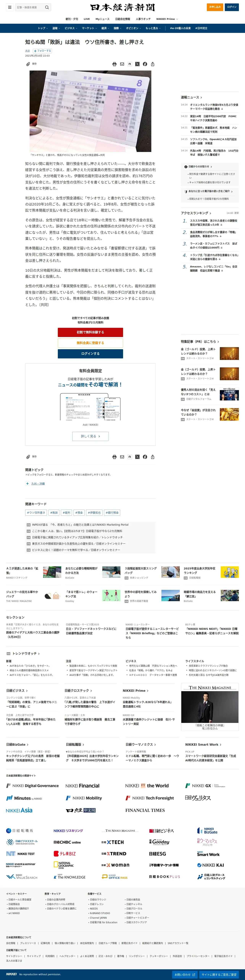Click the note 'n' icon above 関連トピック
This screenshot has height=980, width=245.
pos(130,457)
